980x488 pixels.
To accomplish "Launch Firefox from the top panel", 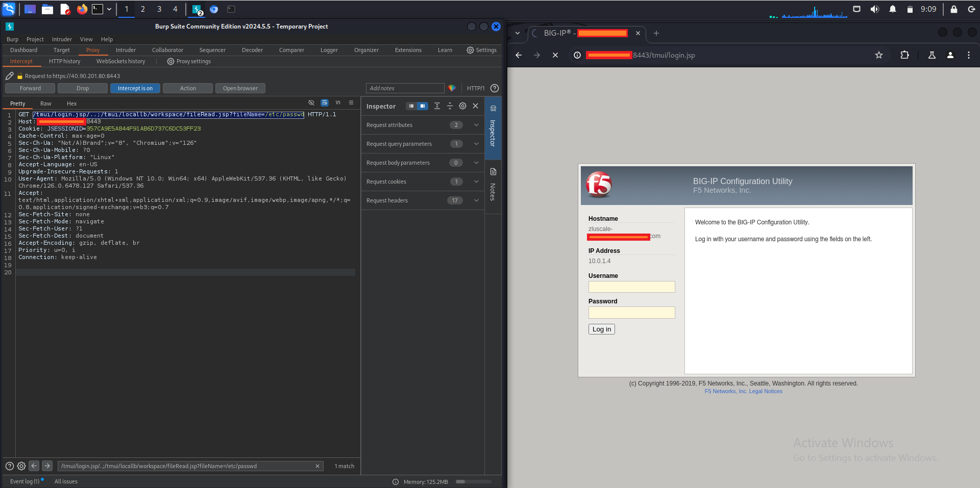I will [82, 9].
